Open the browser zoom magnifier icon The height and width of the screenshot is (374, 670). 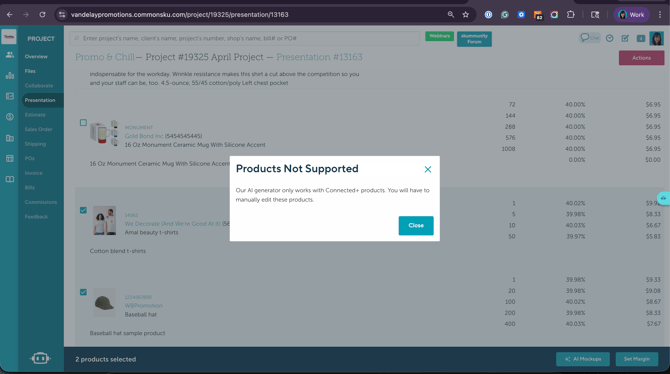451,15
